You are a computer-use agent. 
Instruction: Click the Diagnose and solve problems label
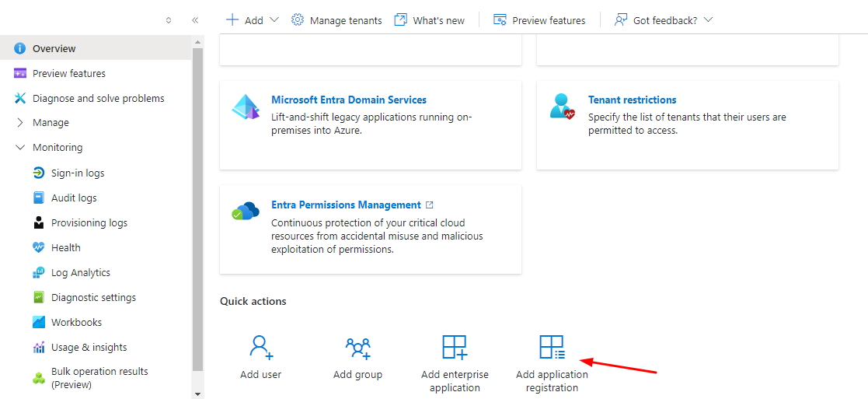point(99,98)
